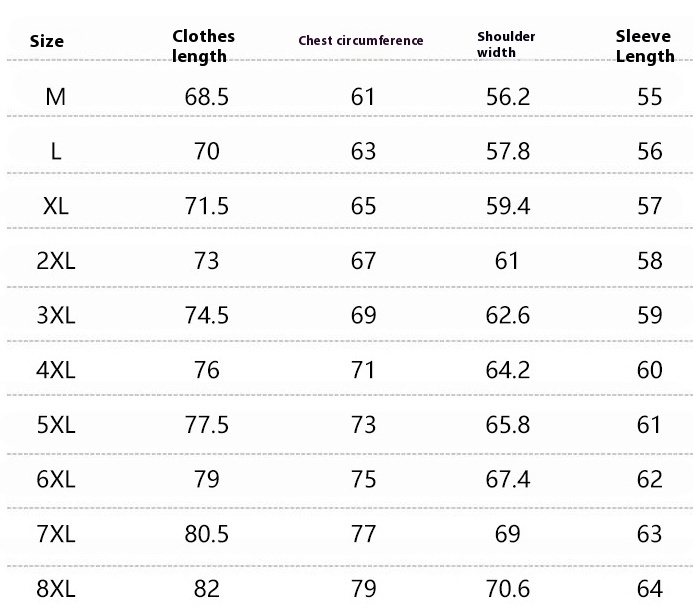This screenshot has height=613, width=693.
Task: Select the Shoulder width header
Action: tap(506, 44)
